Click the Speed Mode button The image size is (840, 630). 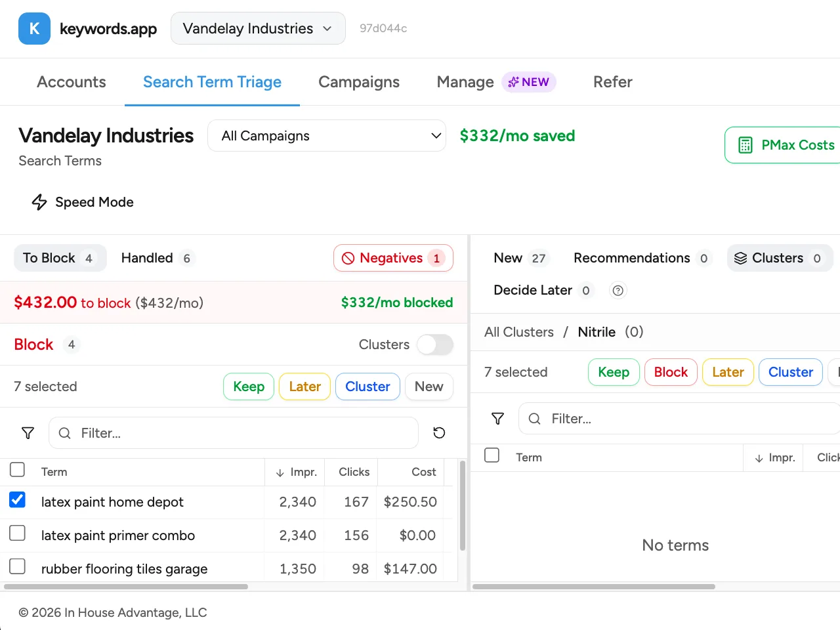click(x=83, y=202)
